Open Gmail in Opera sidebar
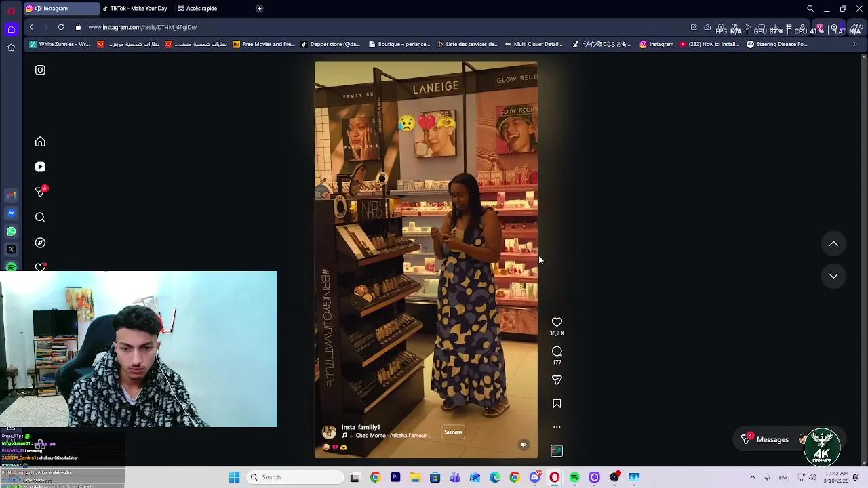868x488 pixels. [11, 195]
